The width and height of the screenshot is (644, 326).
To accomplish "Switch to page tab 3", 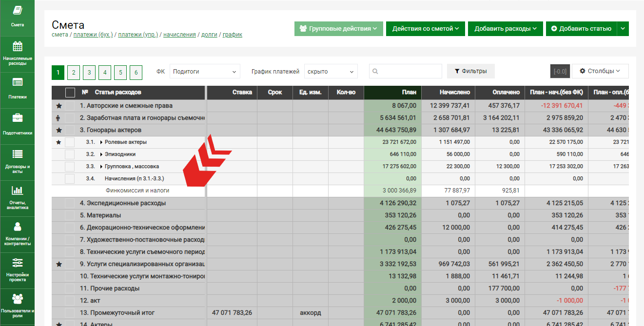I will [x=89, y=73].
